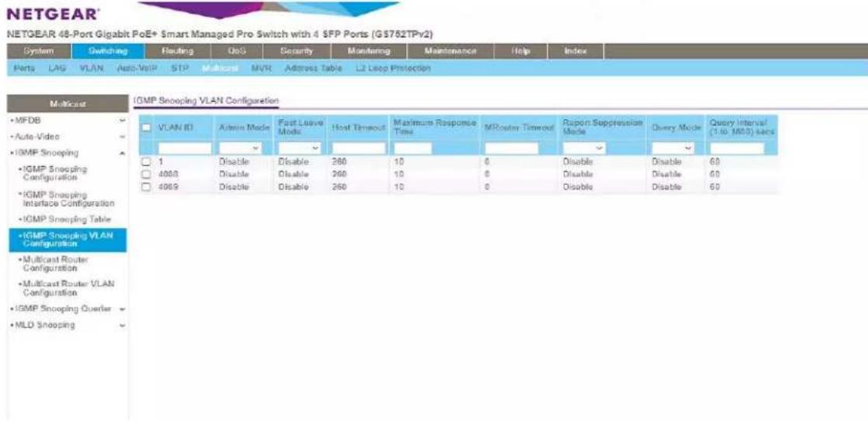
Task: Open Multicast Router VLAN Configuration page
Action: pos(68,288)
